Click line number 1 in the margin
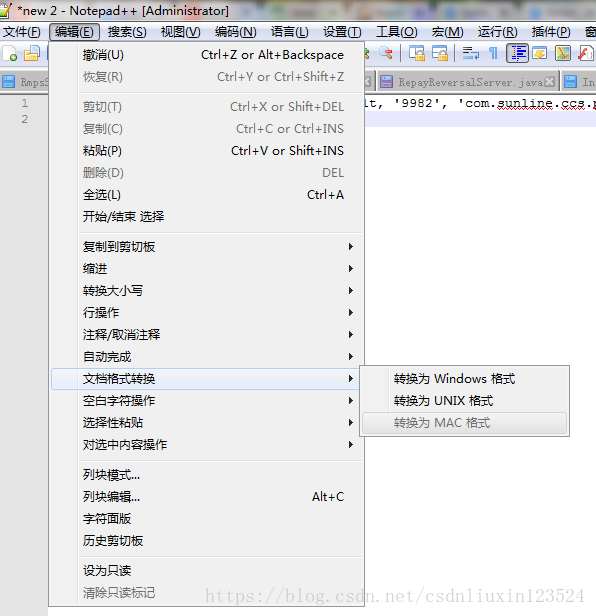 [25, 103]
